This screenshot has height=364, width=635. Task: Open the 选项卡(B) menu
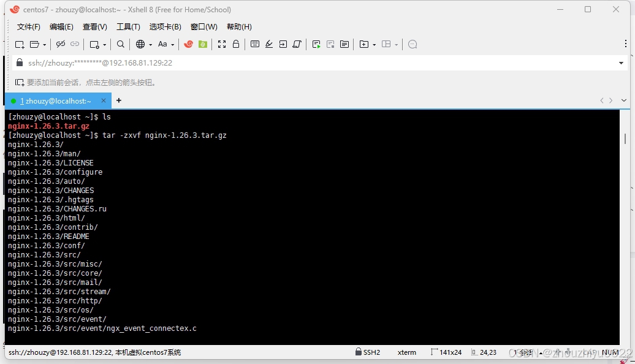[165, 27]
